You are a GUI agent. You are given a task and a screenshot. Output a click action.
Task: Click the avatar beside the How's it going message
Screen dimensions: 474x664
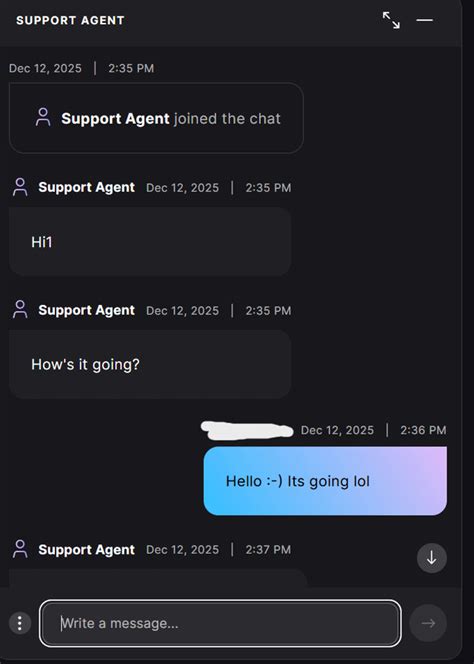[x=20, y=309]
